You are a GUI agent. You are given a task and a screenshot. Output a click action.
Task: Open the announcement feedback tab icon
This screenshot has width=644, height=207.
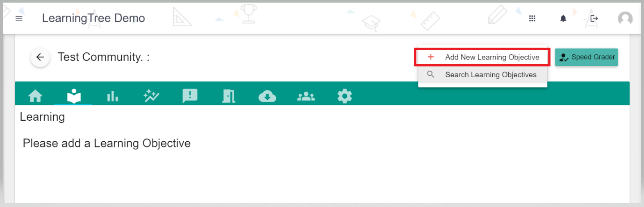pyautogui.click(x=190, y=96)
